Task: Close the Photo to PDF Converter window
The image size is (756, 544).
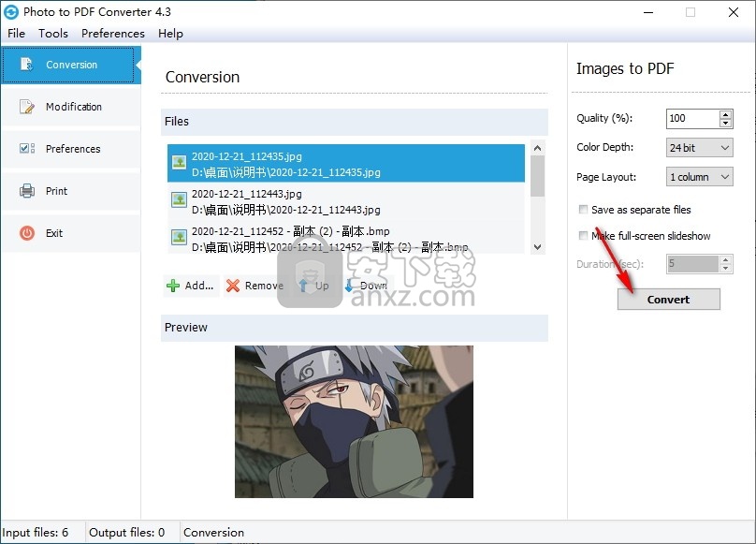Action: coord(734,12)
